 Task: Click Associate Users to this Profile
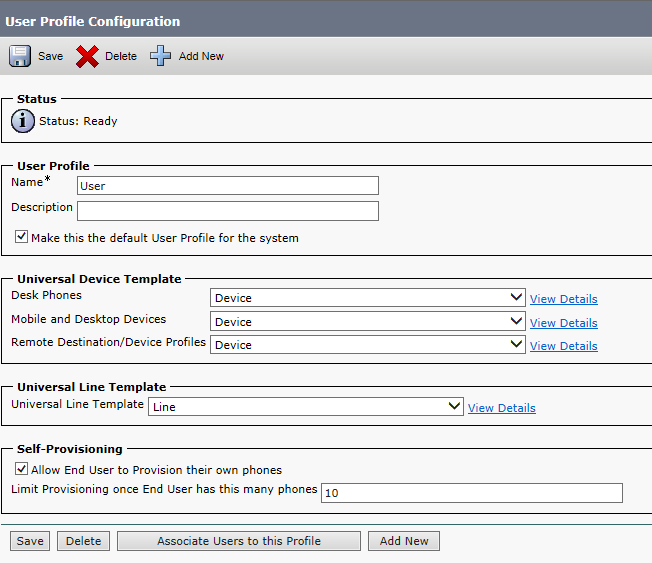coord(239,541)
